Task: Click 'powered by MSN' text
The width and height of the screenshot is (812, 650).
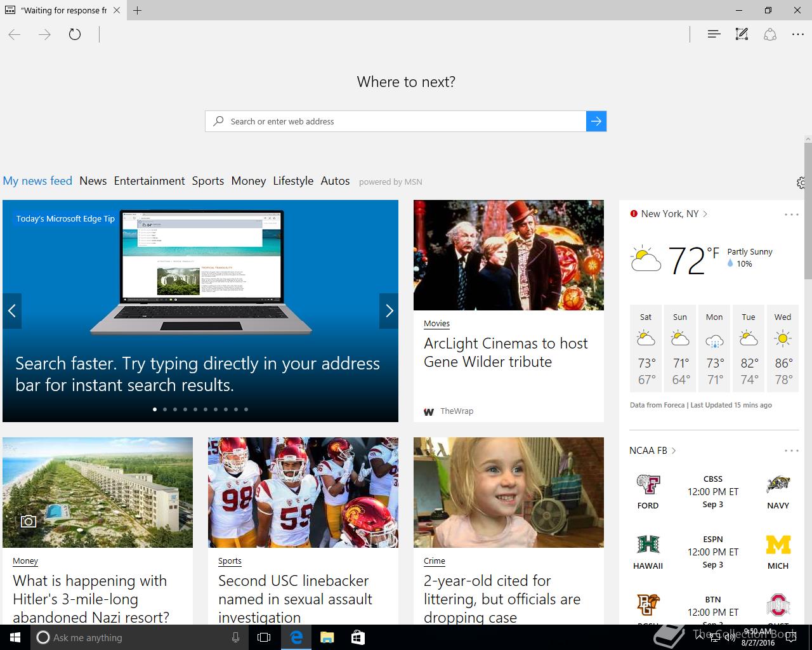Action: click(391, 182)
